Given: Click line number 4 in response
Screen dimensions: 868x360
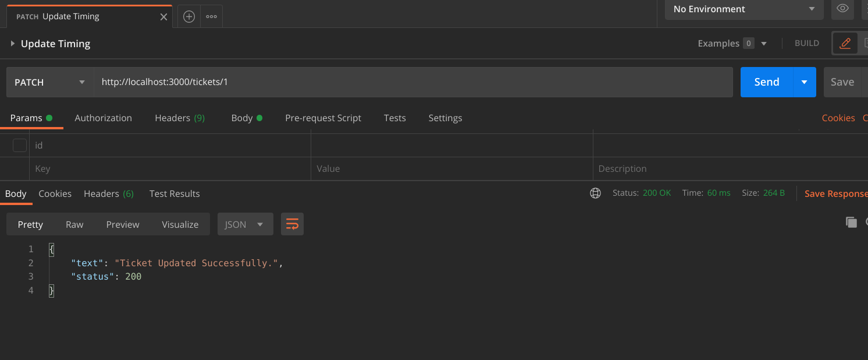Looking at the screenshot, I should pos(31,290).
